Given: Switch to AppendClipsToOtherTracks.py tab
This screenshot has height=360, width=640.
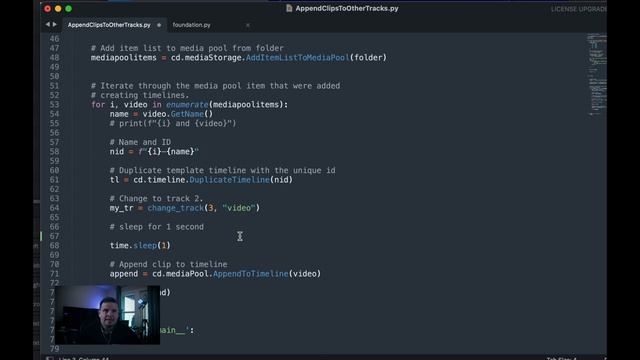Looking at the screenshot, I should [109, 25].
